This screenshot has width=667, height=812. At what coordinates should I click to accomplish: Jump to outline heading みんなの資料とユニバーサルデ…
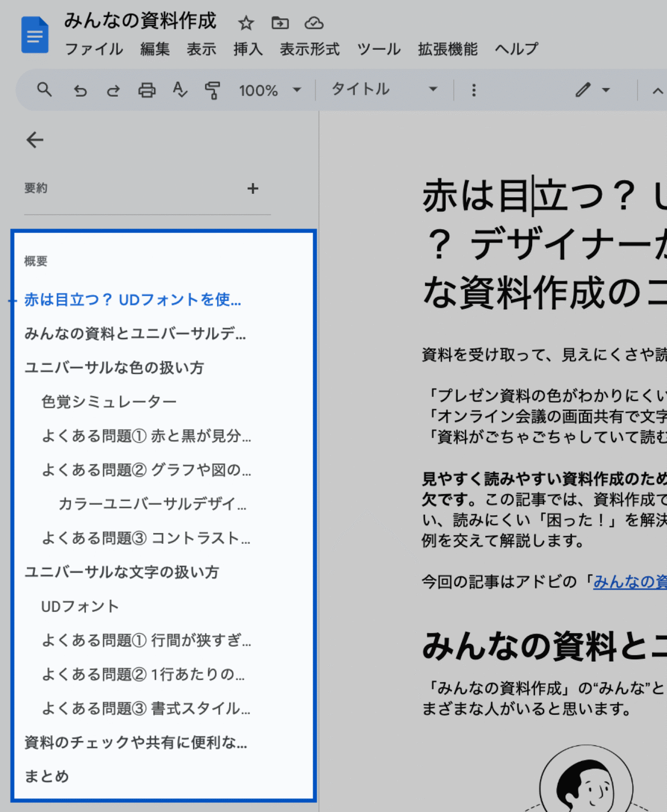tap(135, 333)
